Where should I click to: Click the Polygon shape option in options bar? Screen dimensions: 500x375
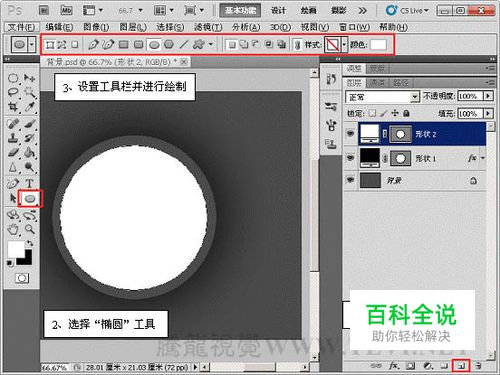click(169, 44)
